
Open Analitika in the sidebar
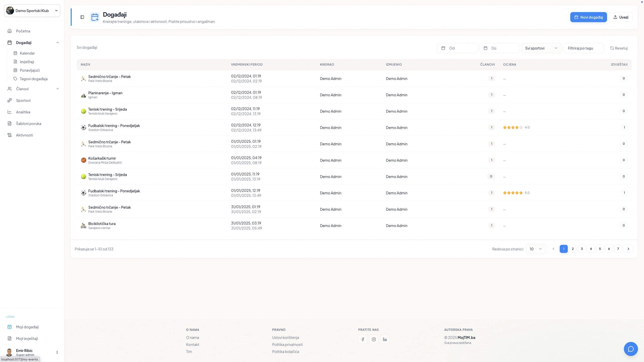23,112
